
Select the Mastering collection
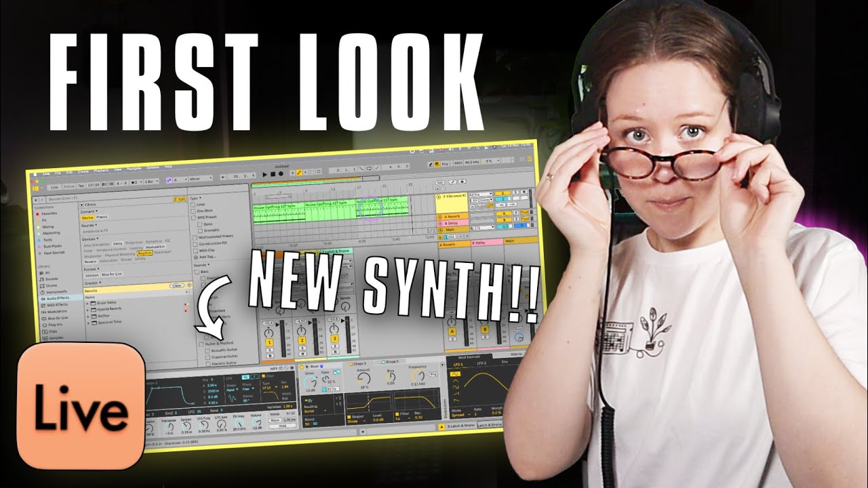tap(51, 233)
